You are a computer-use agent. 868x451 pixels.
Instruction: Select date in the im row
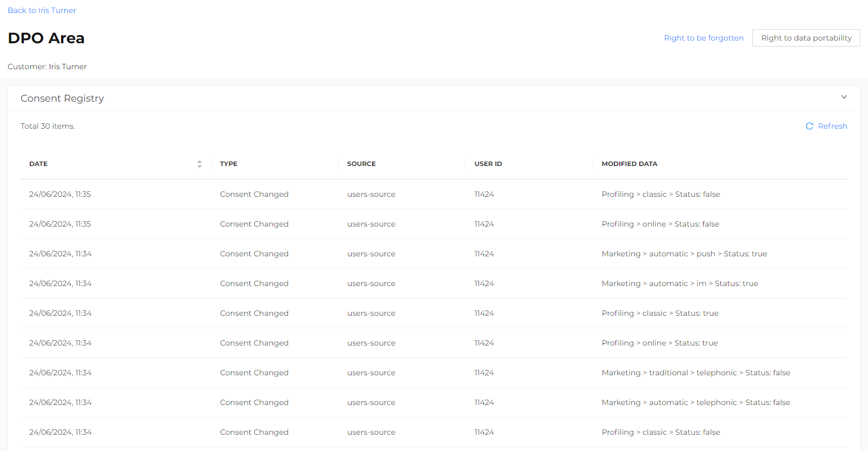(61, 283)
